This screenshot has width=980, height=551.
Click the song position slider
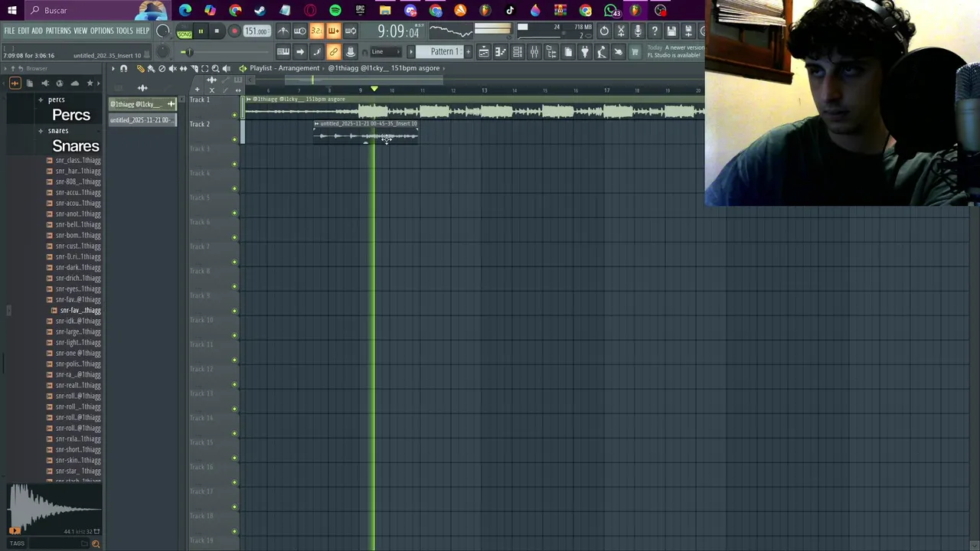pyautogui.click(x=228, y=52)
